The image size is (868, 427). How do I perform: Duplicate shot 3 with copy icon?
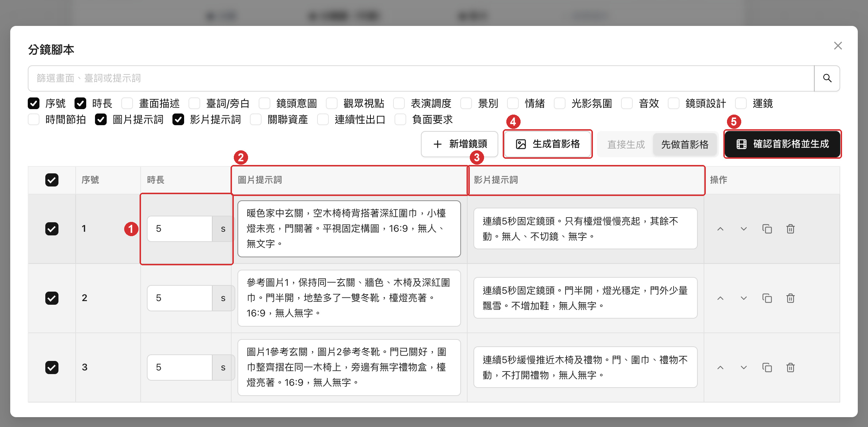coord(767,368)
